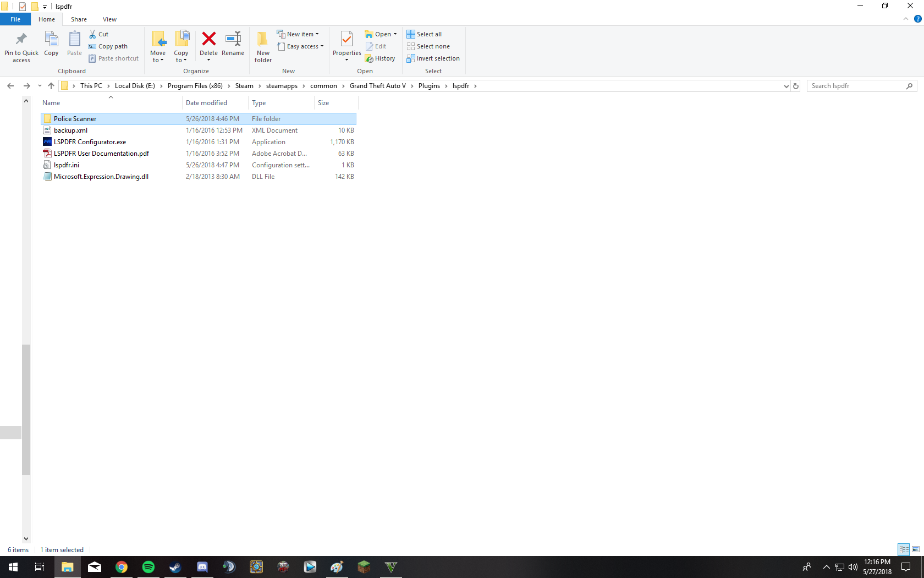Refresh the lspdfr folder view
The image size is (924, 578).
coord(795,86)
